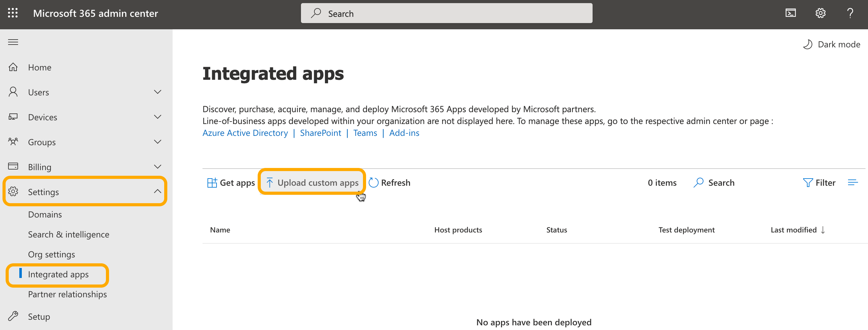Screen dimensions: 868x330
Task: Expand the Users section chevron
Action: coord(157,92)
